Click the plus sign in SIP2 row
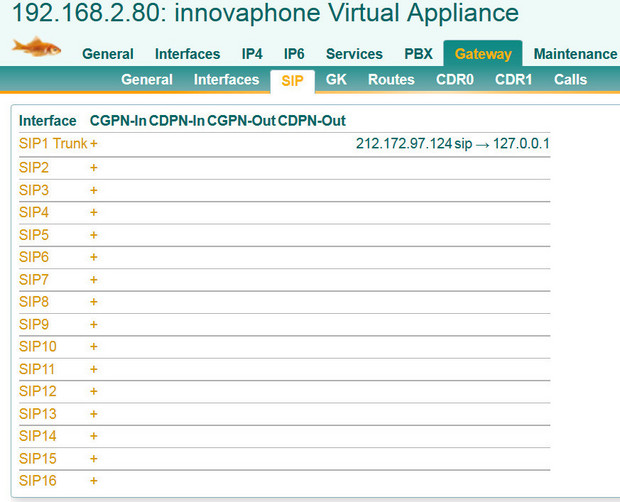The width and height of the screenshot is (620, 502). pos(94,167)
